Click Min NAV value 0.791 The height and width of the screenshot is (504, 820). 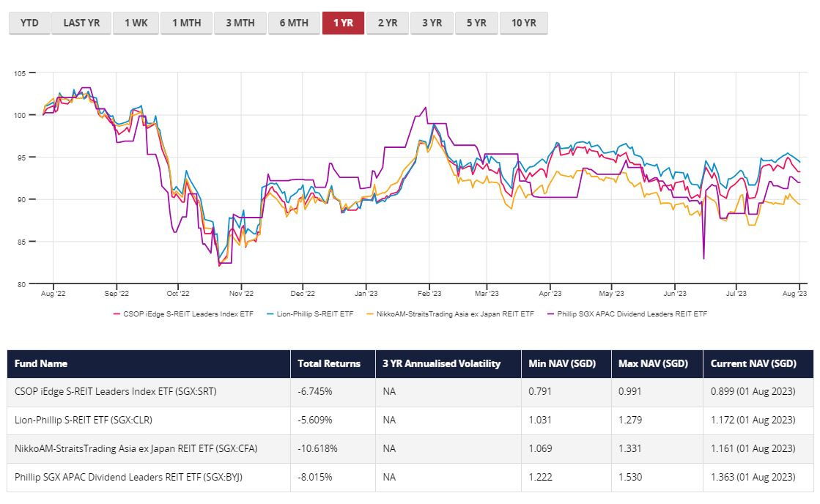click(539, 392)
